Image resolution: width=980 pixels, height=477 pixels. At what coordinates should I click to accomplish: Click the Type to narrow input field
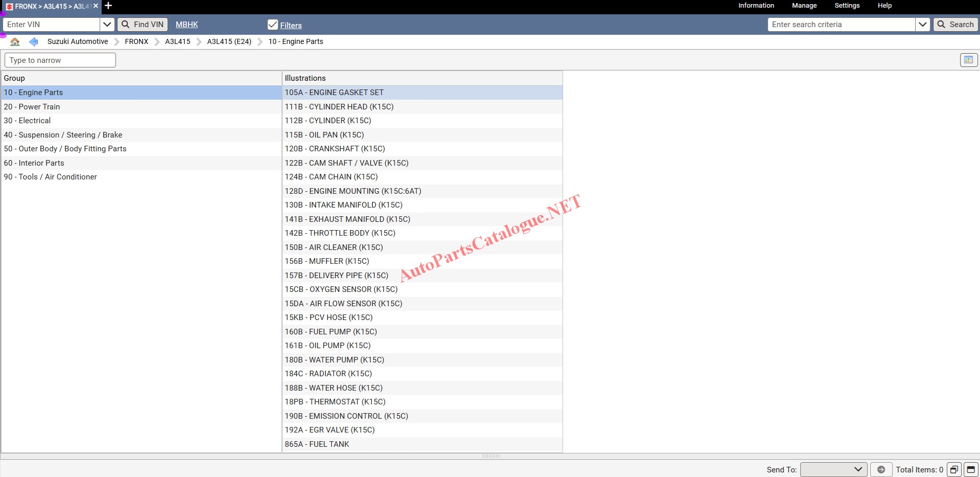coord(60,60)
